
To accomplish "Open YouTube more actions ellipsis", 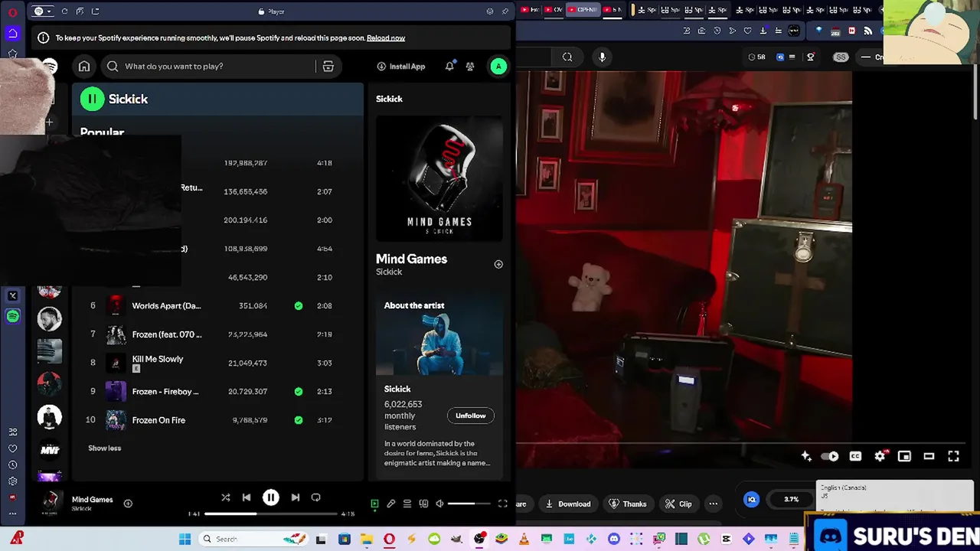I will click(714, 504).
